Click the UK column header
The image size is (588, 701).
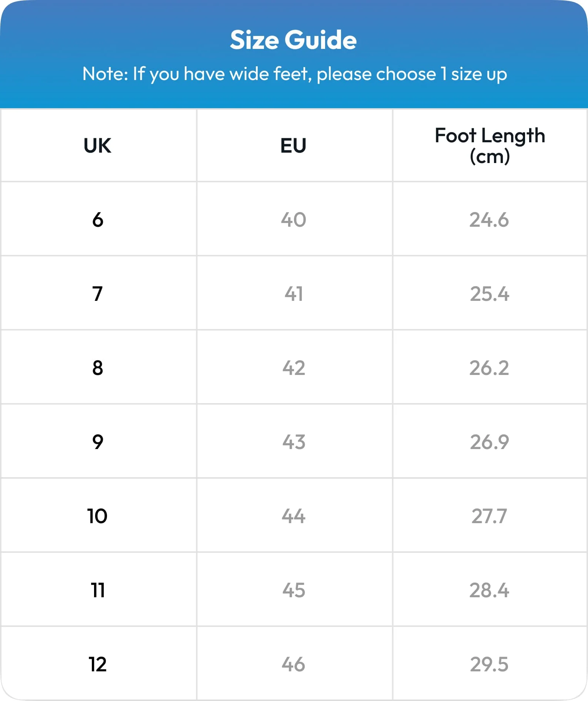97,145
